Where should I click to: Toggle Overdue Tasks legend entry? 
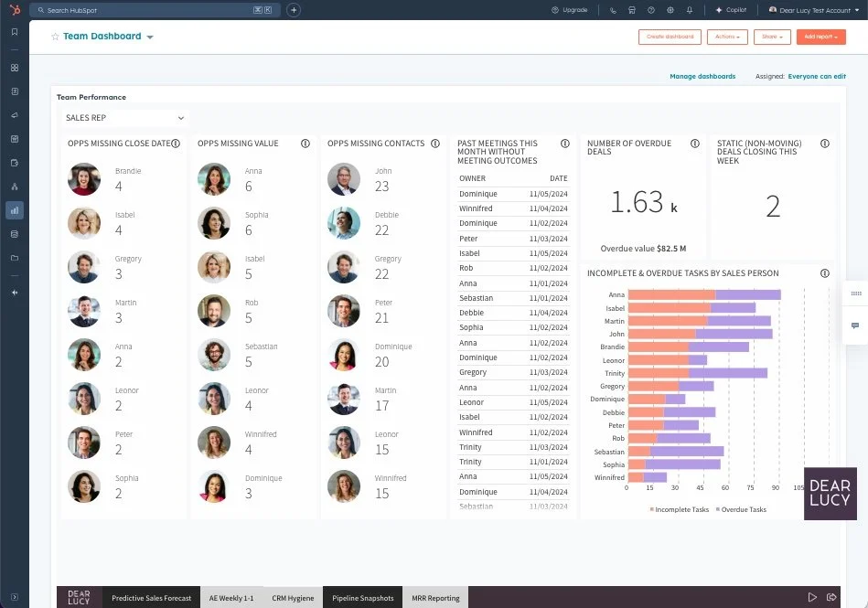point(741,509)
